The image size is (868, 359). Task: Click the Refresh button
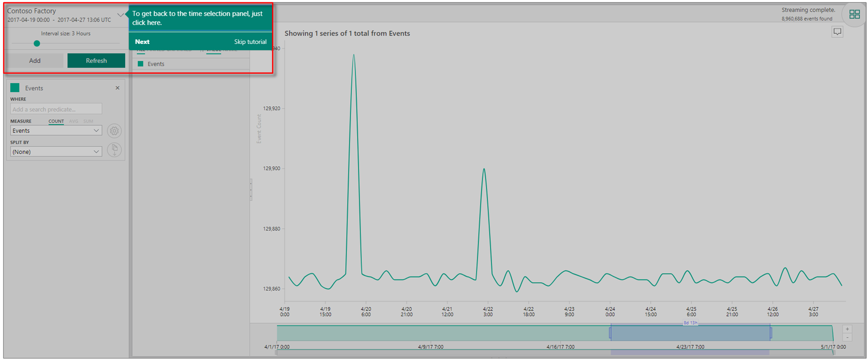(96, 61)
